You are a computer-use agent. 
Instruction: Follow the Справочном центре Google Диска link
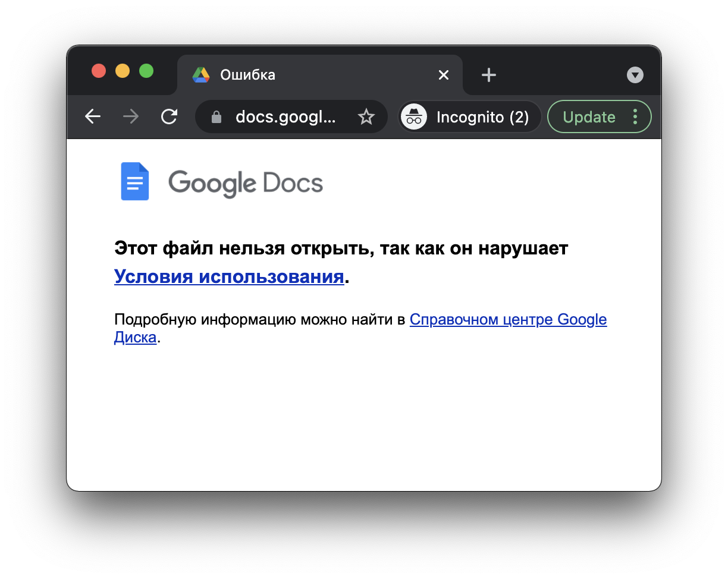tap(508, 320)
